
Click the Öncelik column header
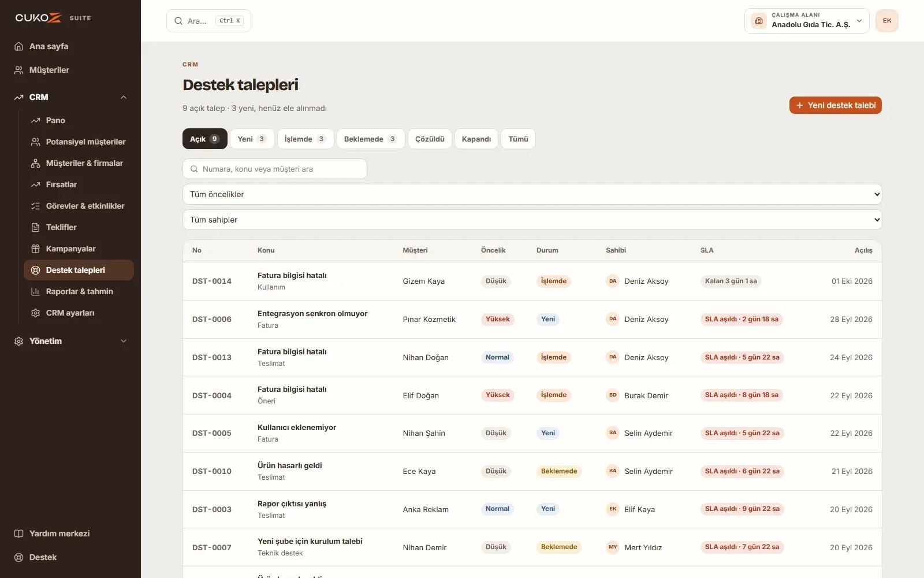coord(493,250)
